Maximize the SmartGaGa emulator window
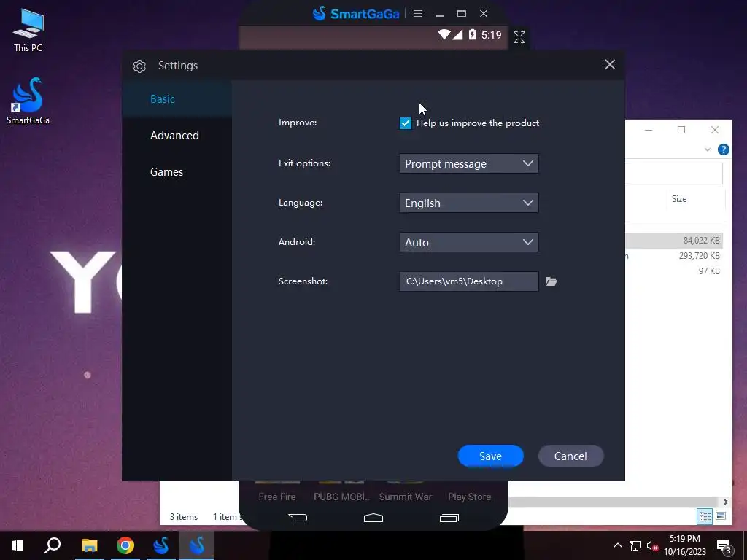The width and height of the screenshot is (747, 560). click(462, 14)
